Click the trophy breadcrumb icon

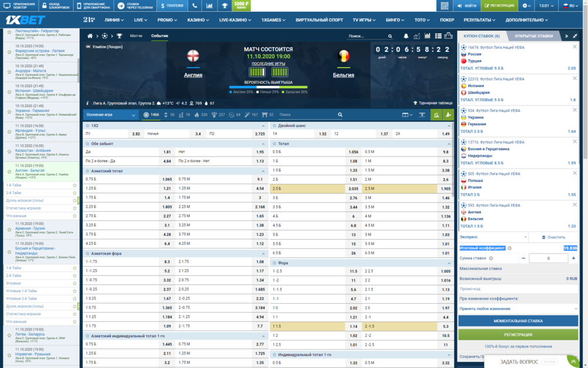(x=119, y=36)
